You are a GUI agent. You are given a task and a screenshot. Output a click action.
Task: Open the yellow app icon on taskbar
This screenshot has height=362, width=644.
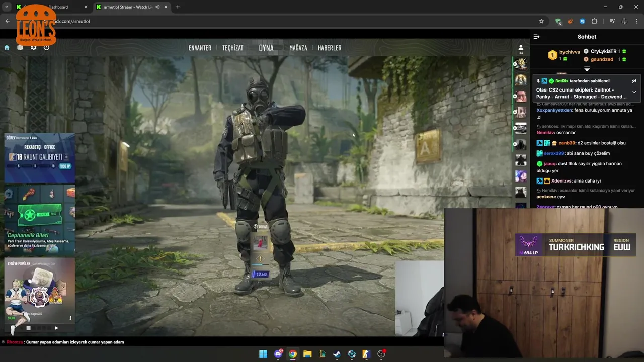pyautogui.click(x=366, y=354)
